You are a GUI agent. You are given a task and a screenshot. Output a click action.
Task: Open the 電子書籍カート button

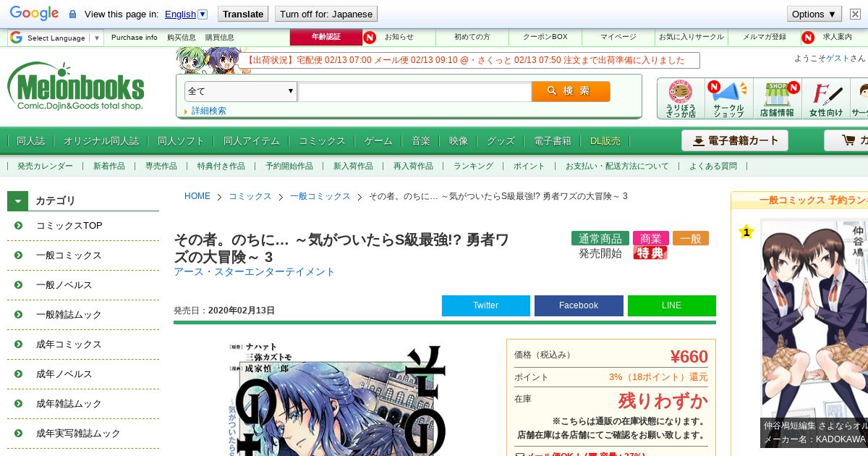click(x=735, y=140)
